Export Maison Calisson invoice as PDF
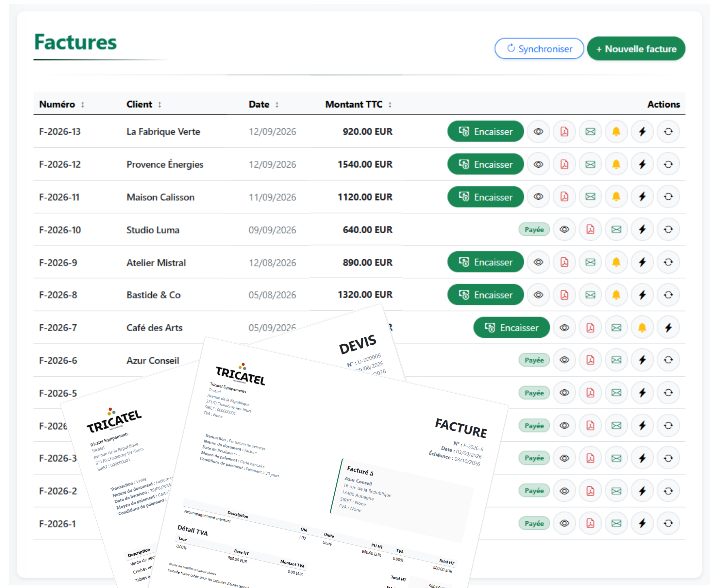This screenshot has height=588, width=719. [564, 196]
